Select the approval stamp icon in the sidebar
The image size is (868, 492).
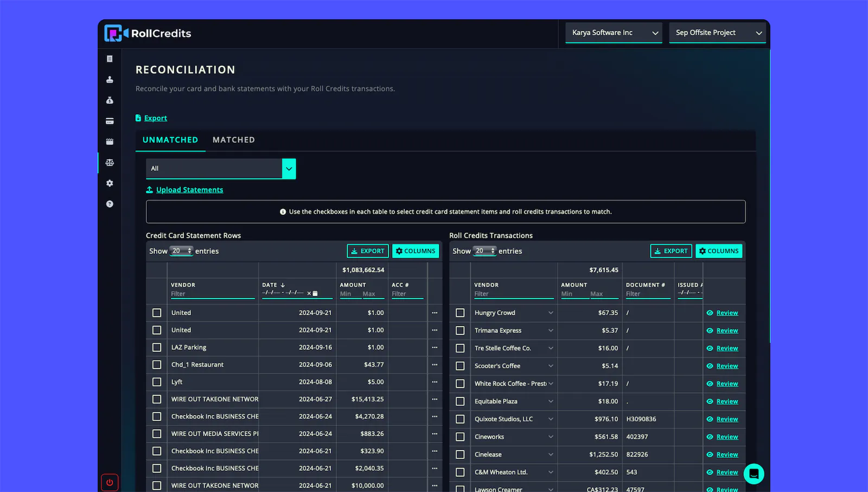tap(110, 79)
